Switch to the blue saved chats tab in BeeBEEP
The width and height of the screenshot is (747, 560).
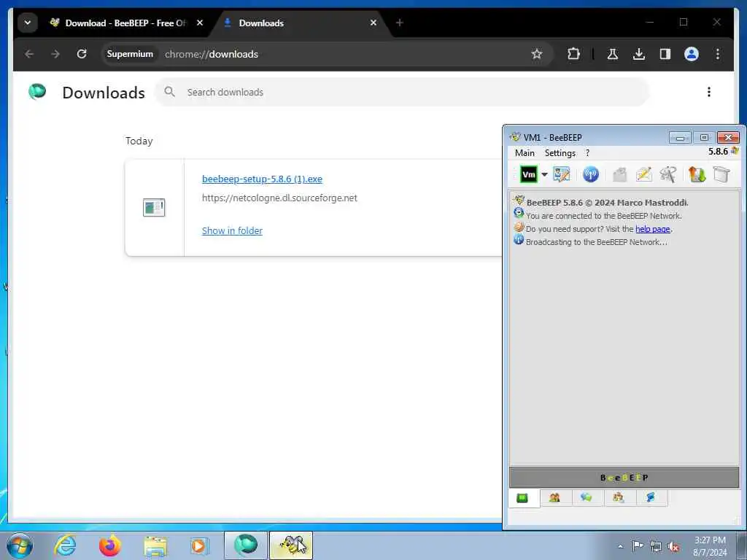(650, 497)
